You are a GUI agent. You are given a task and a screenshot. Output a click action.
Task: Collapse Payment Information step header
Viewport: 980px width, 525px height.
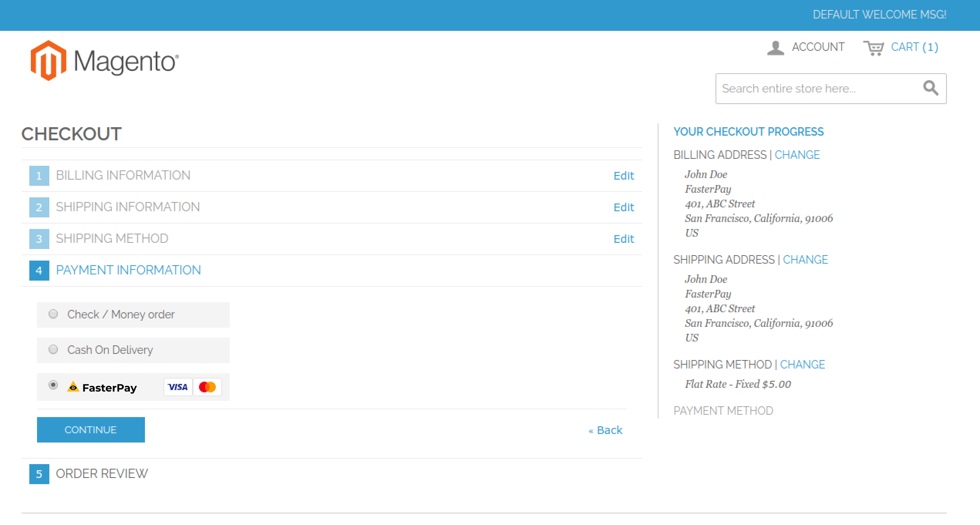tap(128, 270)
